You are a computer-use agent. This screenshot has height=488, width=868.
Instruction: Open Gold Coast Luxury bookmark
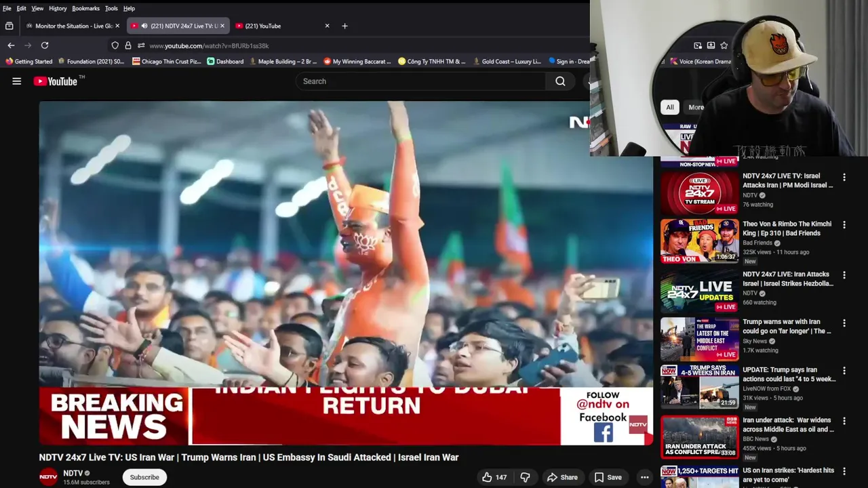[x=507, y=62]
